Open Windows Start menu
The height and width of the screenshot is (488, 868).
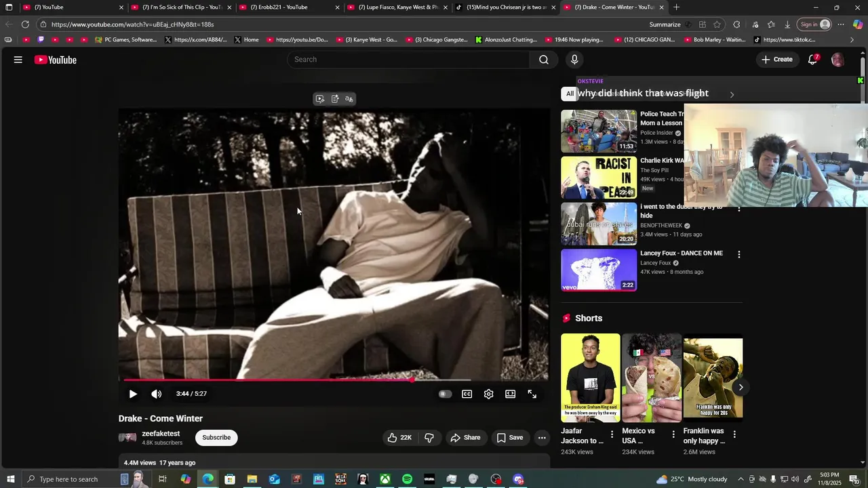(11, 479)
